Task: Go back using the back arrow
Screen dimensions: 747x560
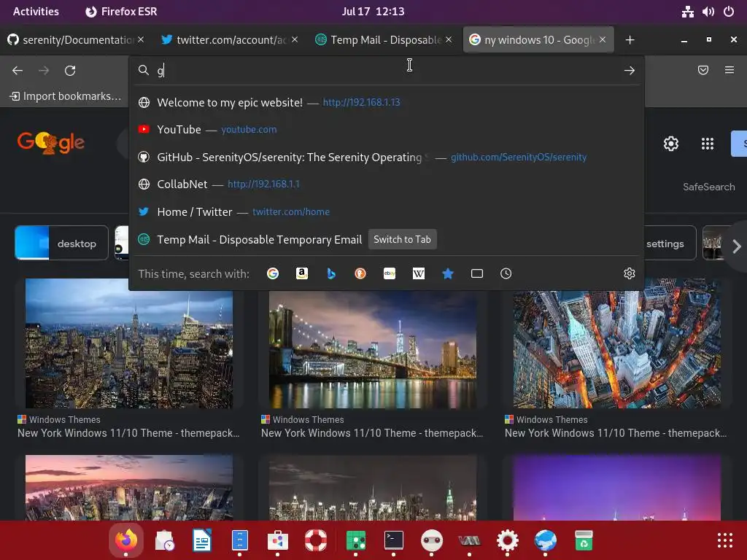Action: (18, 71)
